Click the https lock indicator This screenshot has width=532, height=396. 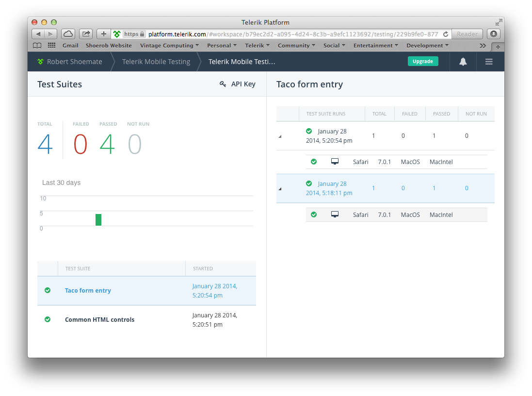coord(134,34)
